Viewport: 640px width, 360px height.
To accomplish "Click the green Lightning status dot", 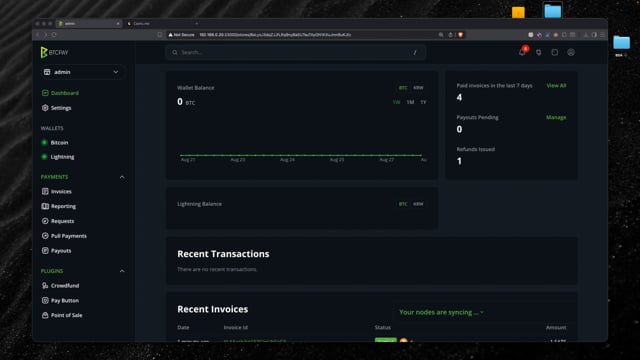I will 44,157.
